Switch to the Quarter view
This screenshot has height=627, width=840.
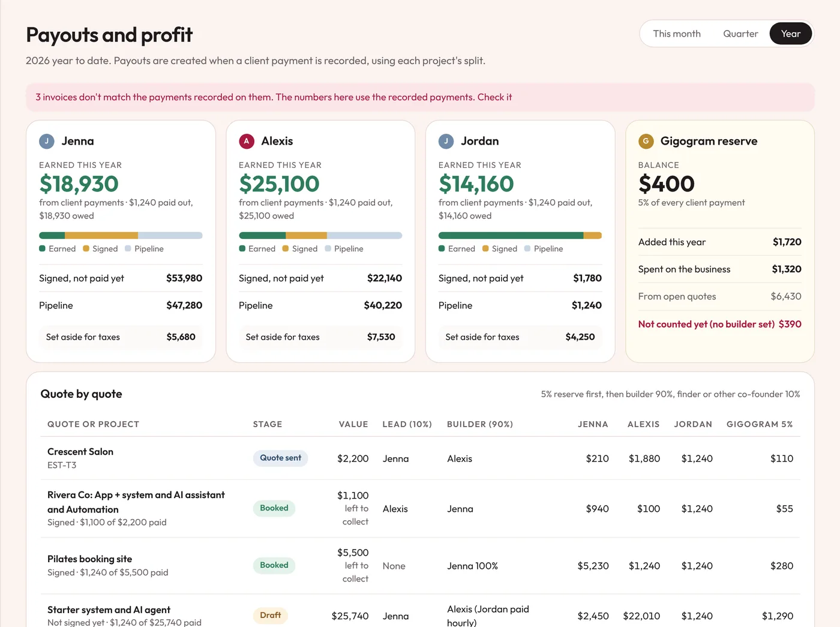[x=740, y=34]
